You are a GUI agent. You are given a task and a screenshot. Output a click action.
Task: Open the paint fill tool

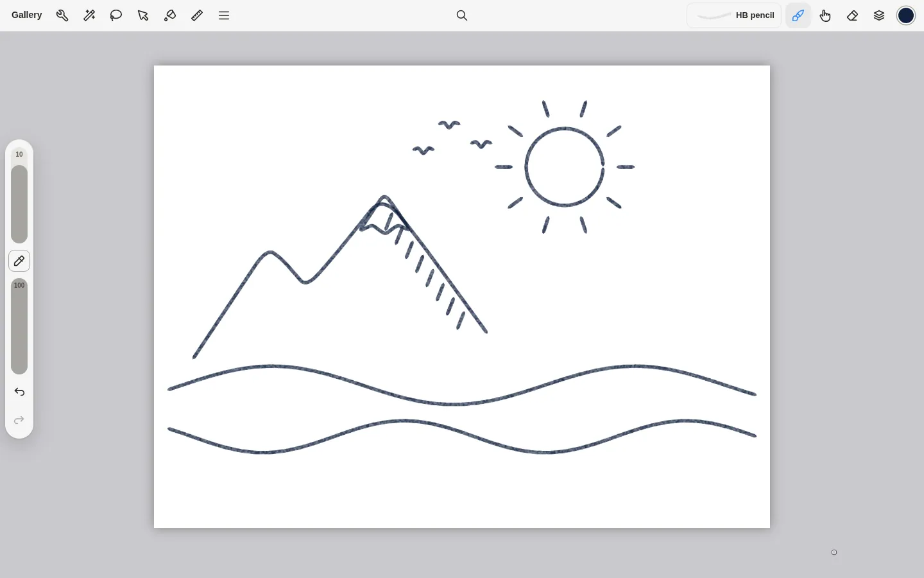(170, 15)
